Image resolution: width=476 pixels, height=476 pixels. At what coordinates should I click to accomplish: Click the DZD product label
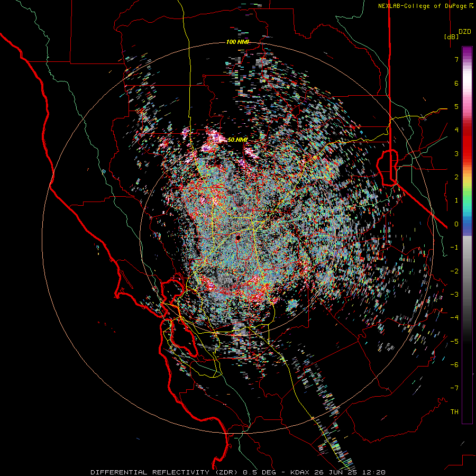click(x=465, y=32)
